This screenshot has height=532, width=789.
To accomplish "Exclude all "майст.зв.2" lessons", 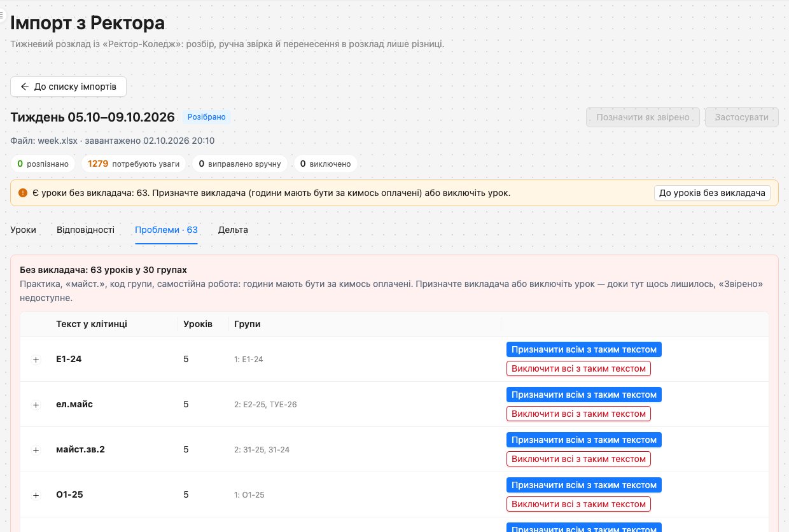I will click(578, 459).
